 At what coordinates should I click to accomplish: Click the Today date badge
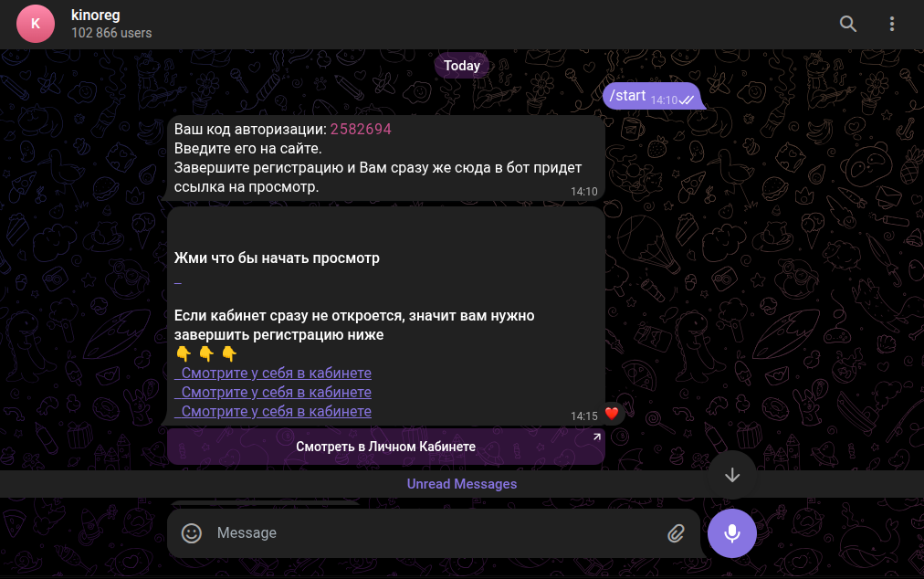pyautogui.click(x=461, y=66)
